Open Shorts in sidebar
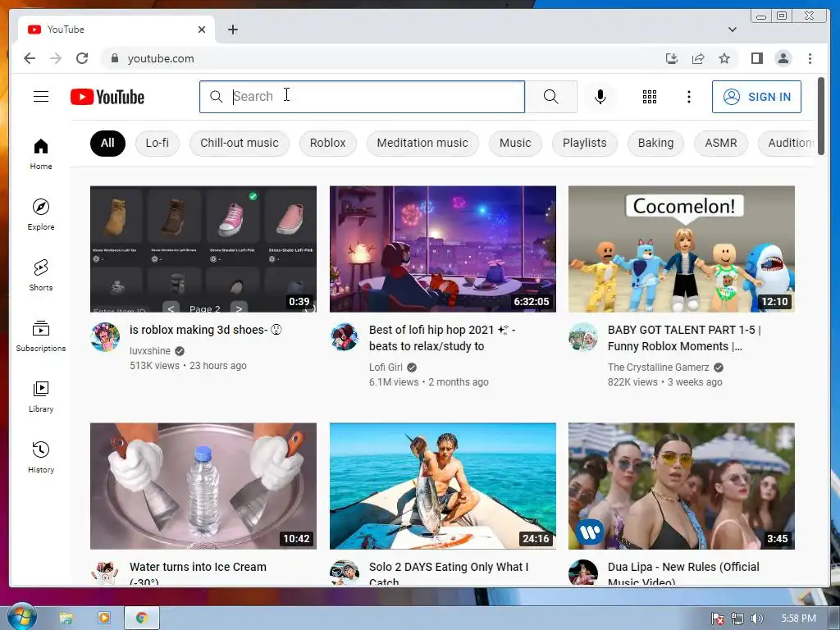 click(41, 276)
